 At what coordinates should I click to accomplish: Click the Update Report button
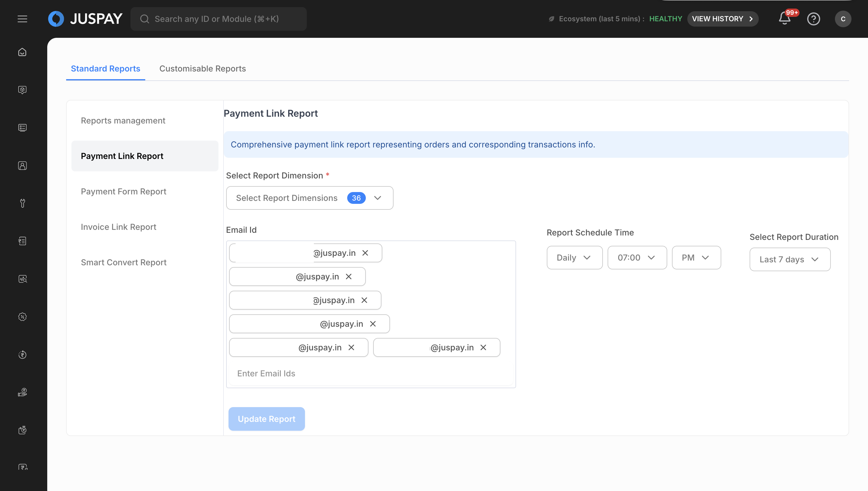coord(267,419)
